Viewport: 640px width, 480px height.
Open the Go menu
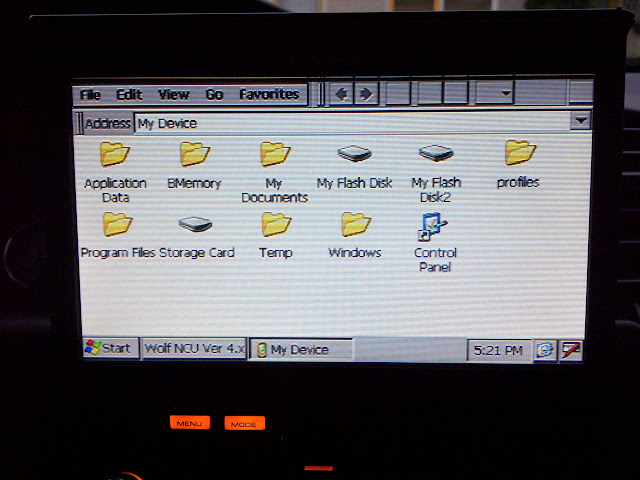(x=214, y=95)
